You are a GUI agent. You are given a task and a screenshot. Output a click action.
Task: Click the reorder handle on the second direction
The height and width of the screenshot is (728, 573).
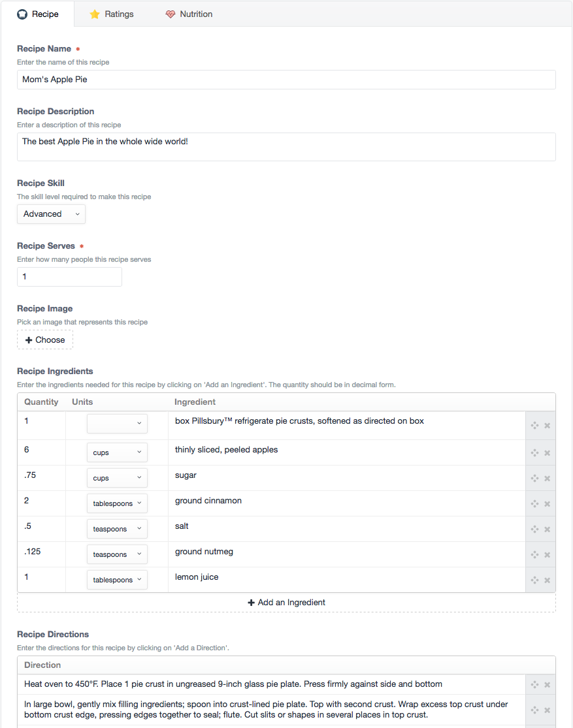click(x=534, y=710)
